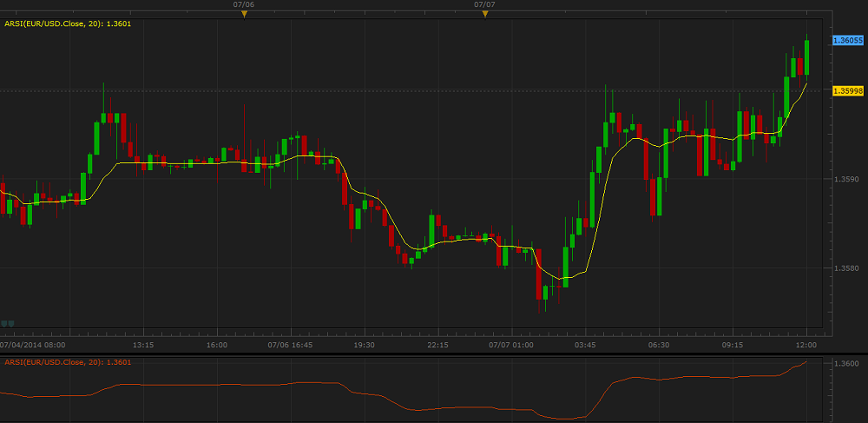Image resolution: width=868 pixels, height=423 pixels.
Task: Click the 16:00 time axis label
Action: click(x=216, y=345)
